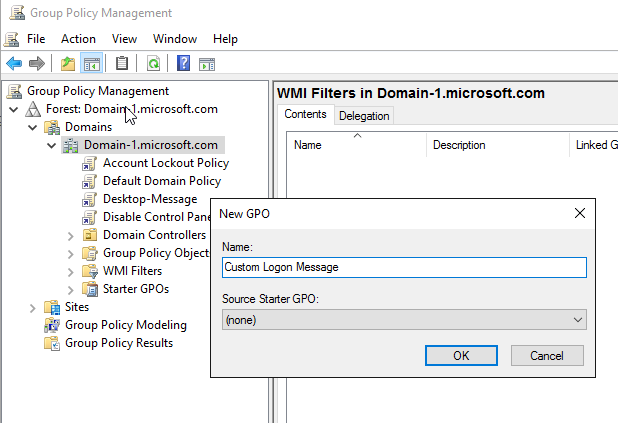Screen dimensions: 618x423
Task: Click the blue Help question-mark icon
Action: [183, 63]
